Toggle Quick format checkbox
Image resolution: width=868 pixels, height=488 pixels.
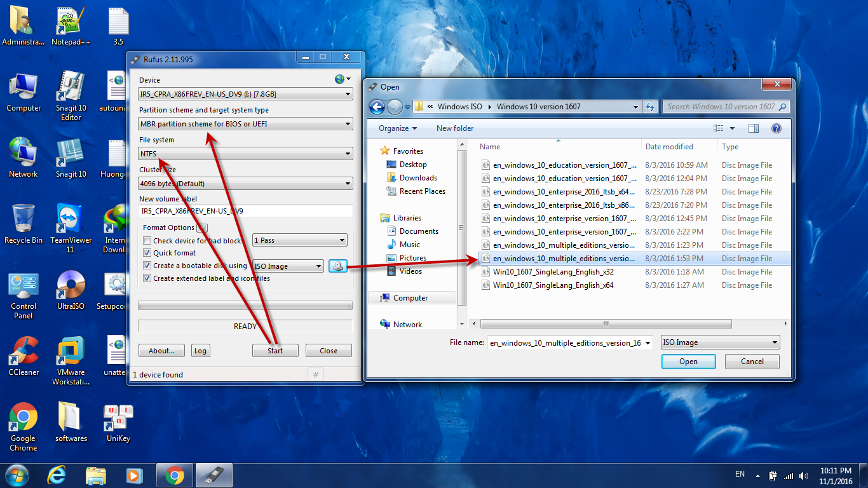(x=147, y=253)
